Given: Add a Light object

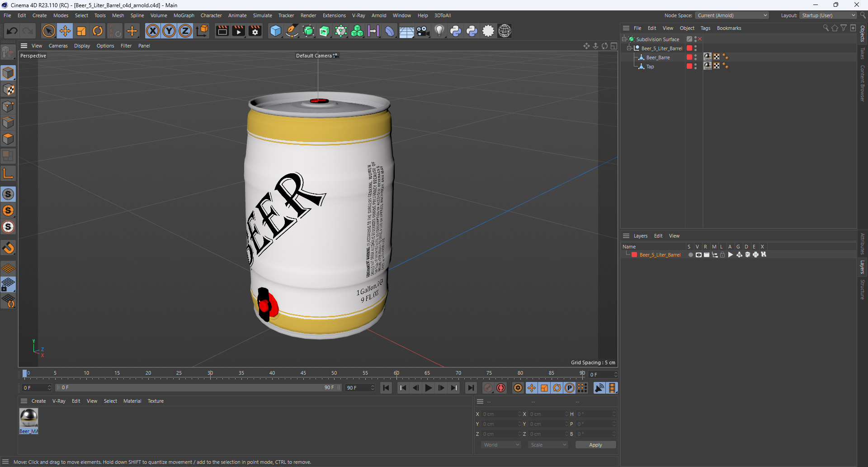Looking at the screenshot, I should 439,31.
